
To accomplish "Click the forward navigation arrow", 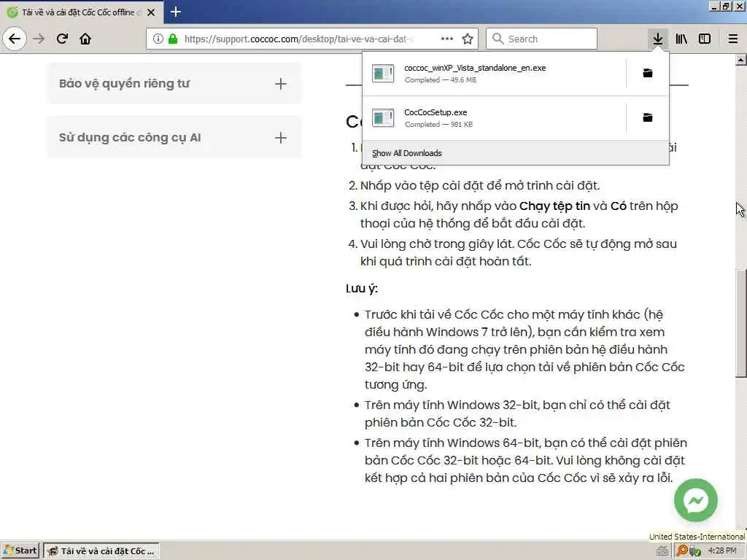I will click(39, 39).
